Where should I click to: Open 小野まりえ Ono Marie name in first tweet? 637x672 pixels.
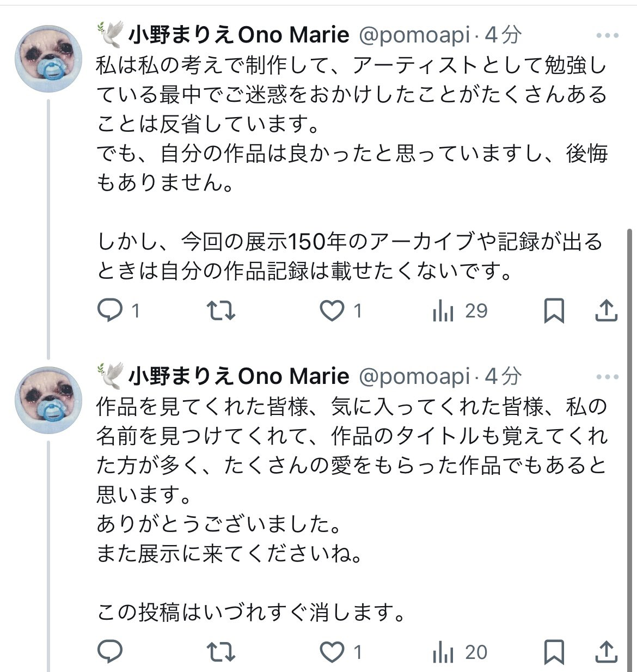pyautogui.click(x=238, y=35)
